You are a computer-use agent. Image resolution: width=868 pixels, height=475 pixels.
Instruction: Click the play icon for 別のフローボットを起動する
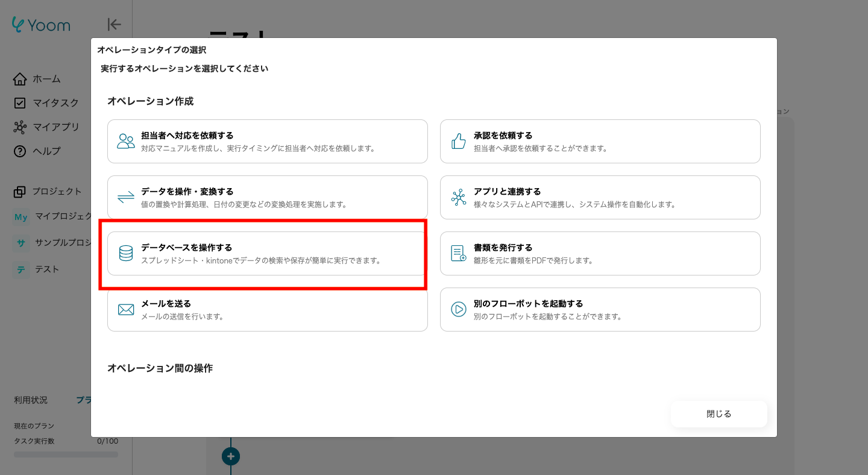(x=459, y=309)
